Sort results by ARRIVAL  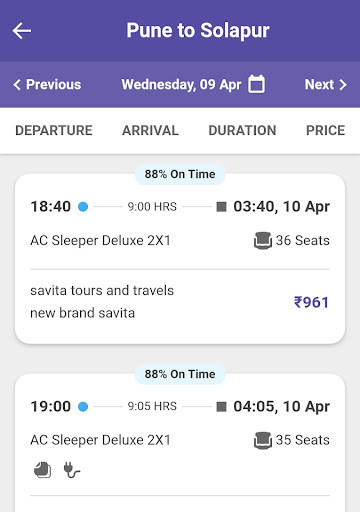pos(150,130)
